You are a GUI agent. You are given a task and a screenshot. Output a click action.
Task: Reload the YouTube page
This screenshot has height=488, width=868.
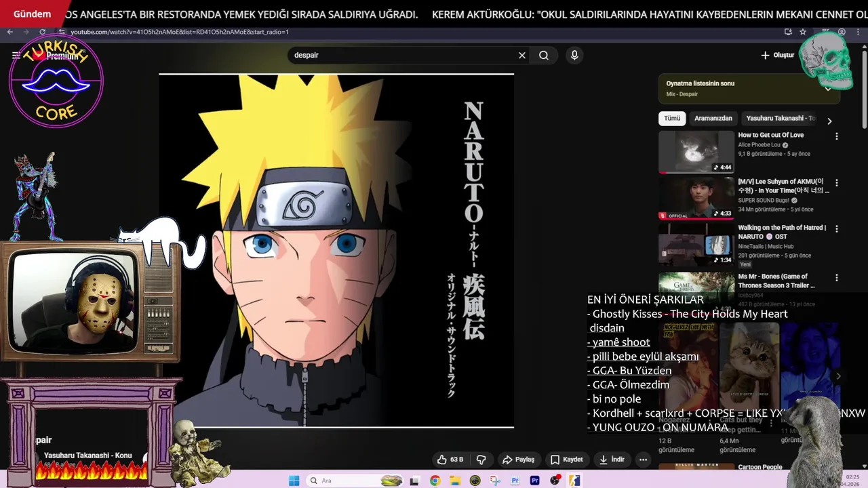click(x=42, y=32)
